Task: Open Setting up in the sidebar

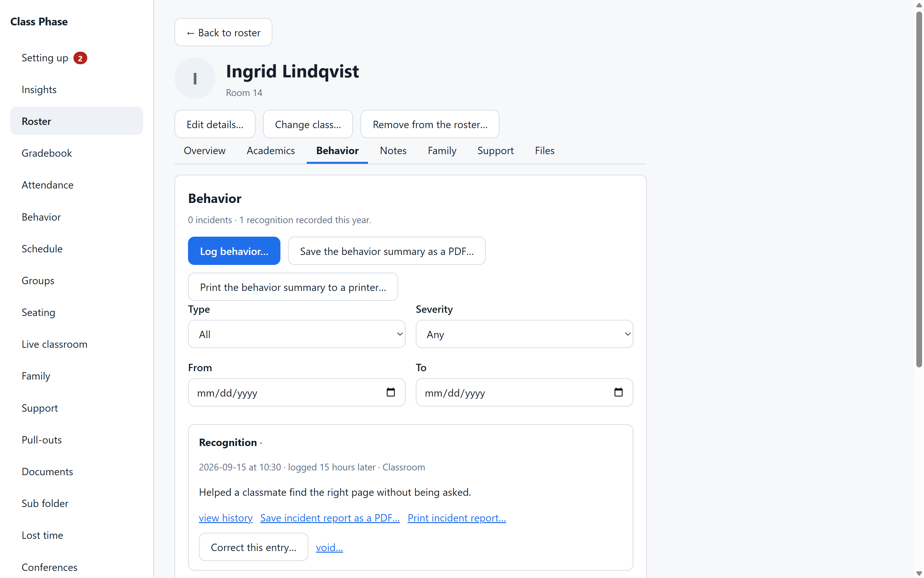Action: [76, 58]
